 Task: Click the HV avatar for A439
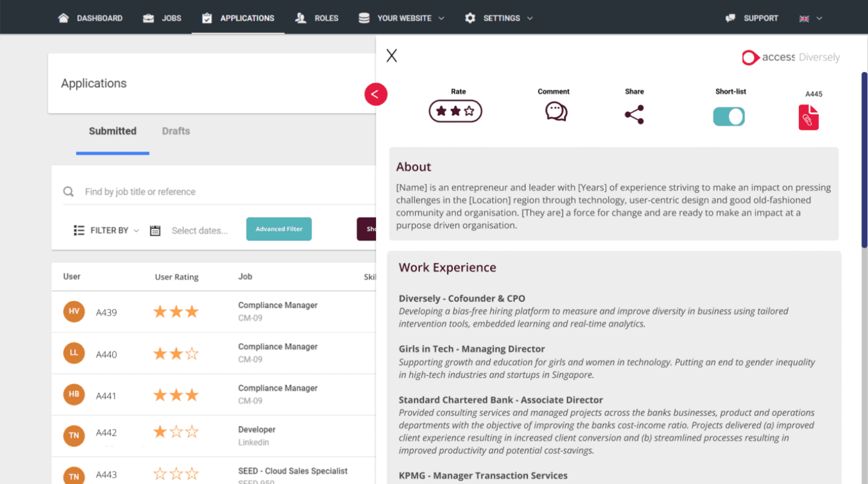74,312
